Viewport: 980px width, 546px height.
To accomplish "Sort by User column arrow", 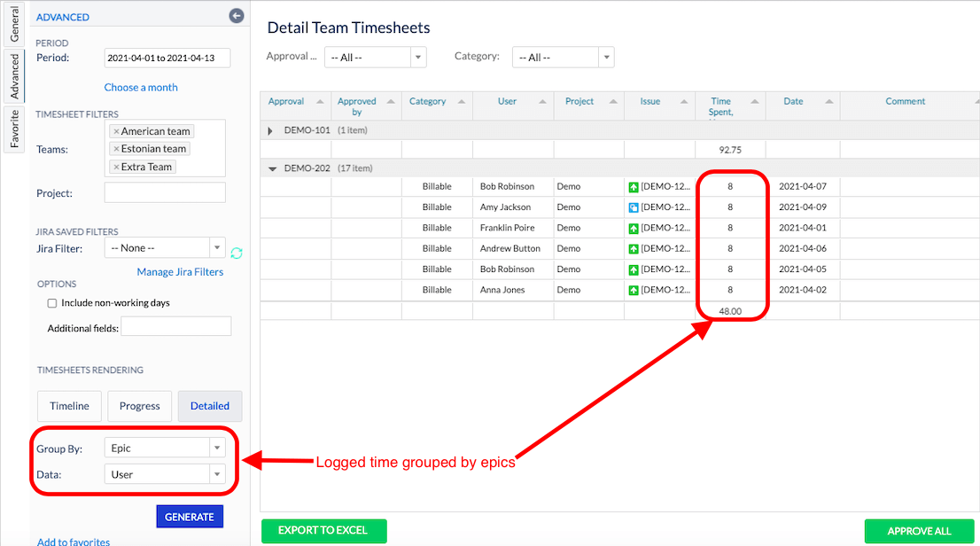I will point(542,101).
